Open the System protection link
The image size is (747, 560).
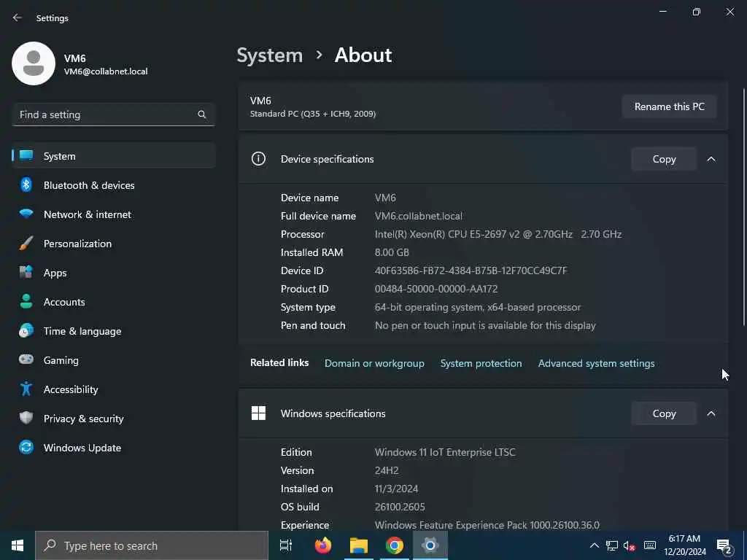(481, 363)
